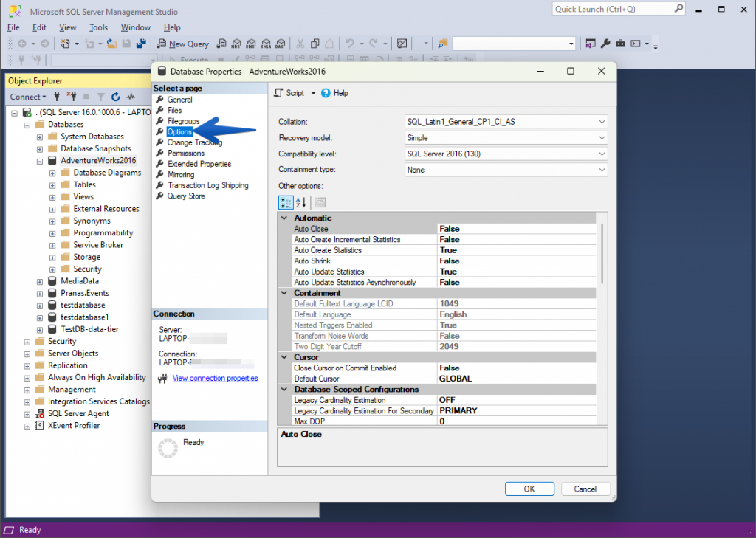The image size is (756, 538).
Task: Open the Window menu
Action: click(136, 27)
